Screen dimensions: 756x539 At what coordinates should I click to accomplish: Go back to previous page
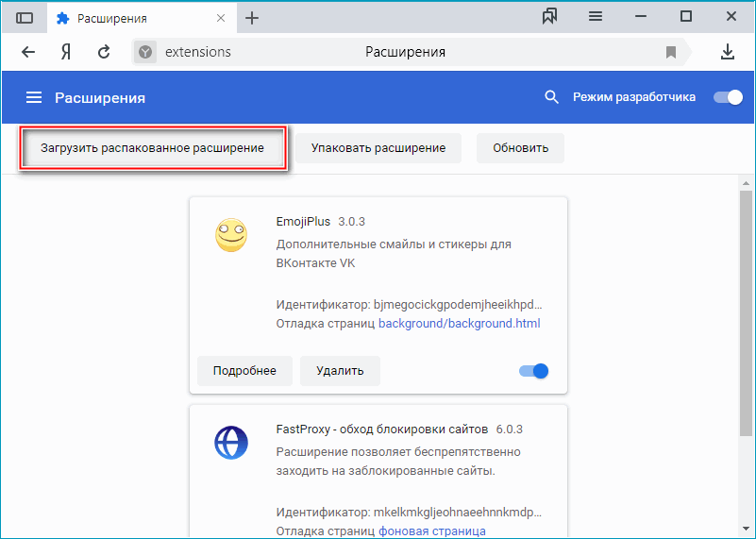tap(28, 52)
